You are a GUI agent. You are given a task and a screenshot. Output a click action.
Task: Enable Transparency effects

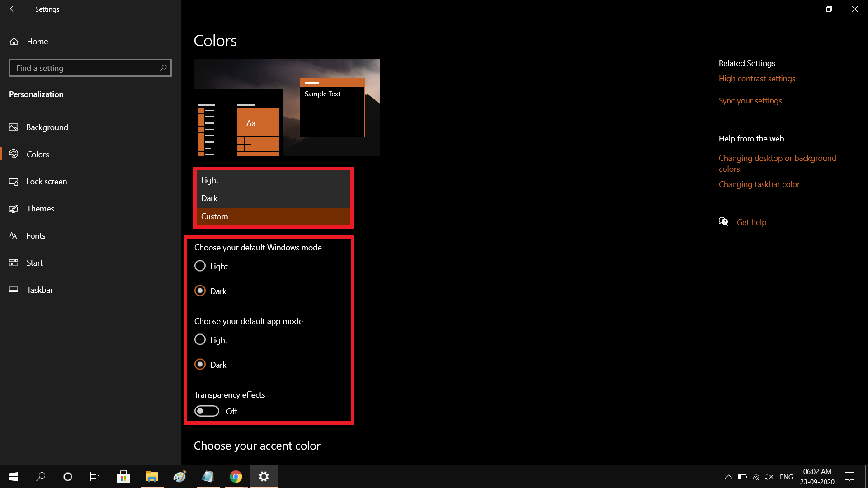[x=207, y=411]
